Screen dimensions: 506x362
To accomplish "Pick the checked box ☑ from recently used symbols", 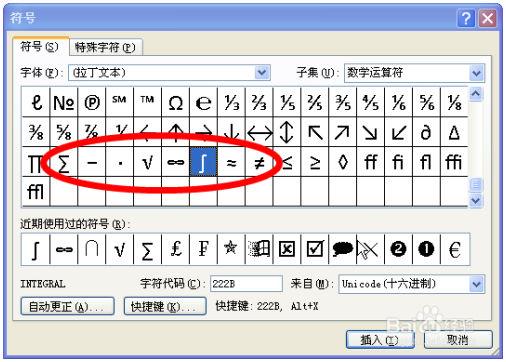I will (x=315, y=249).
